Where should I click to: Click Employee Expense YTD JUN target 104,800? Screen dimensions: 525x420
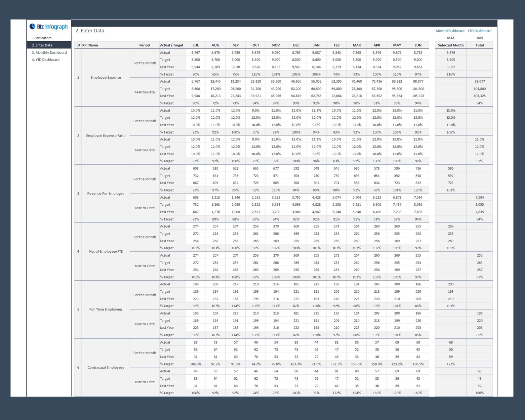[x=418, y=89]
